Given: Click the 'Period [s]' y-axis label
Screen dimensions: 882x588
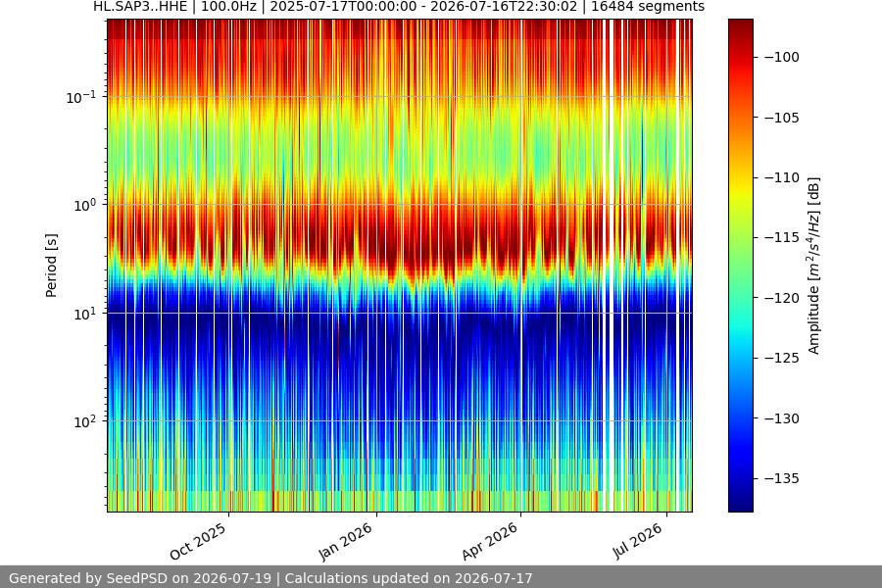Looking at the screenshot, I should click(x=51, y=266).
